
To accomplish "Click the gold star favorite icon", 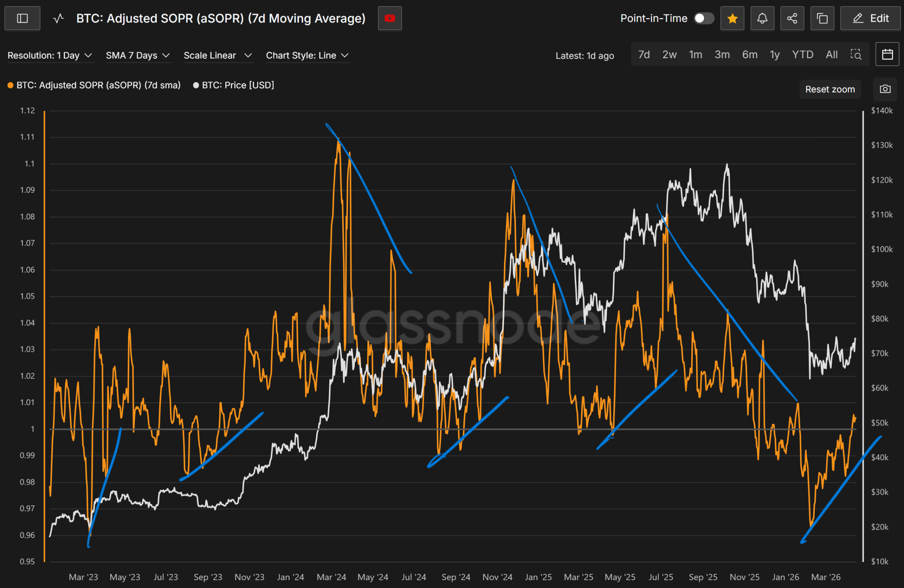I will click(x=732, y=18).
